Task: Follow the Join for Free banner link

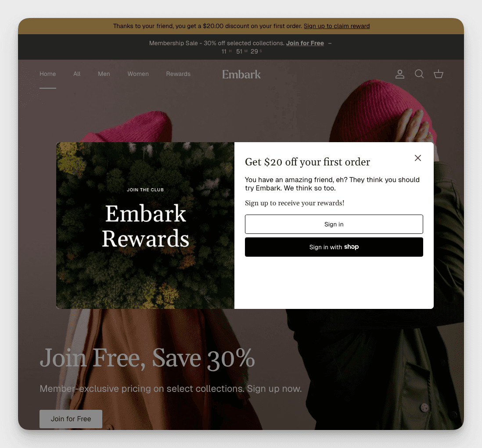Action: (305, 43)
